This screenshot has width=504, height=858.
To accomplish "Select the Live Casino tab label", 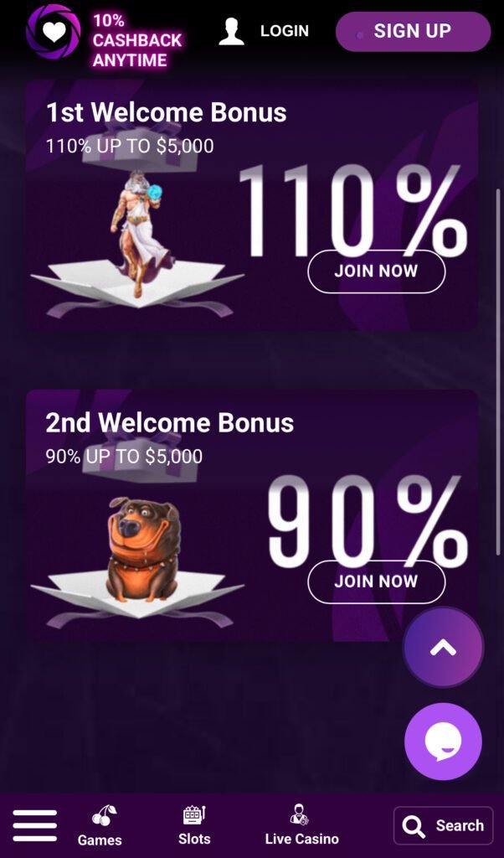I will (301, 839).
